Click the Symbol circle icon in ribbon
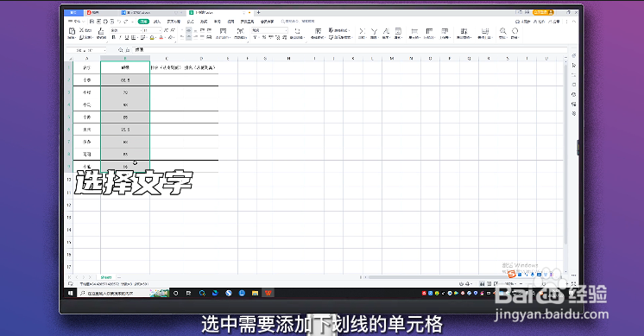The image size is (644, 336). point(515,31)
